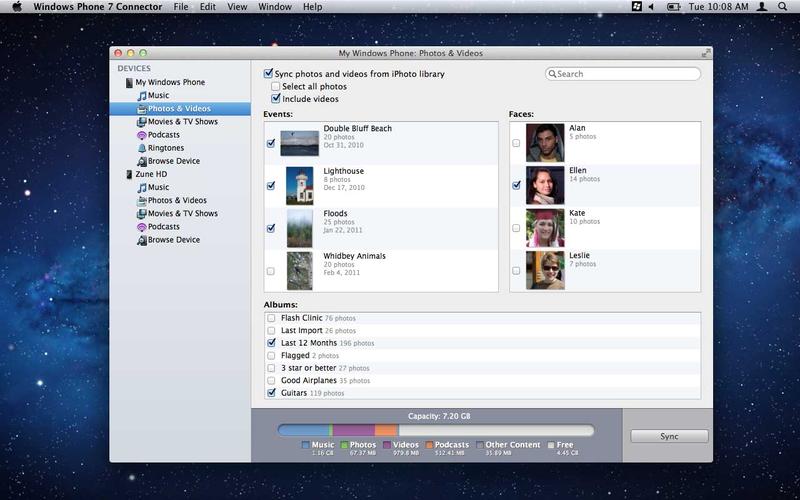Click the purple Videos legend swatch
Image resolution: width=800 pixels, height=500 pixels.
pos(387,445)
